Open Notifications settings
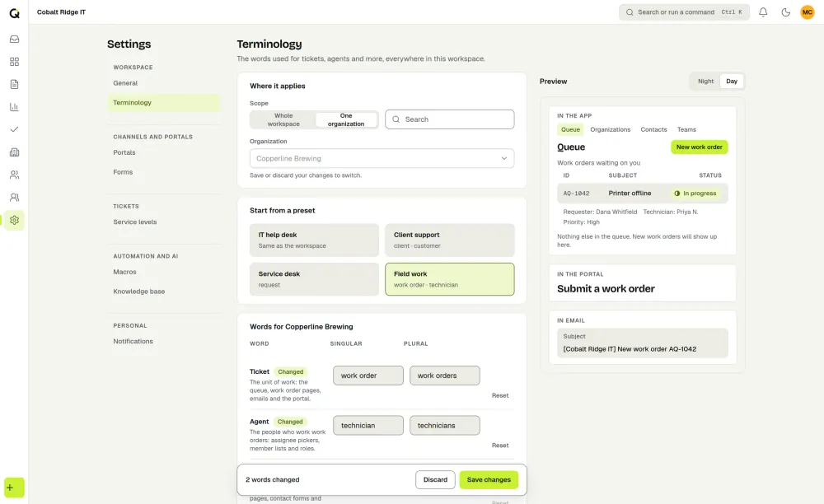The height and width of the screenshot is (504, 824). click(163, 341)
